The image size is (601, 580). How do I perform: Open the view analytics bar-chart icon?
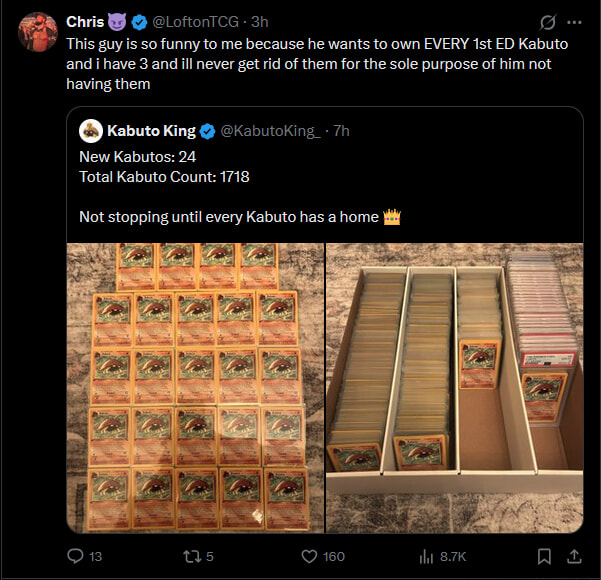point(424,556)
